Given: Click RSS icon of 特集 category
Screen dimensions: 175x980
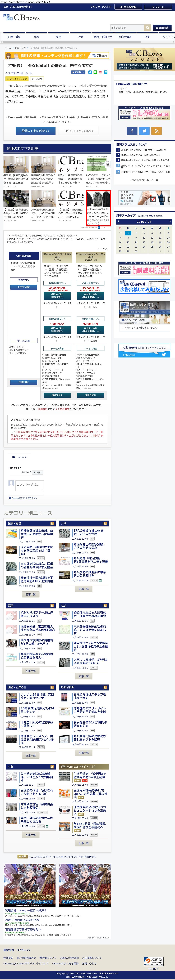Looking at the screenshot, I should (x=52, y=767).
